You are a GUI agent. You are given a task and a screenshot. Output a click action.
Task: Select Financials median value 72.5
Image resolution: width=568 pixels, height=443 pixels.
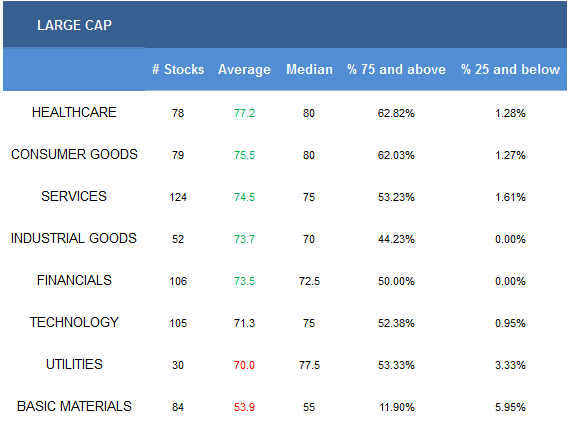coord(309,281)
